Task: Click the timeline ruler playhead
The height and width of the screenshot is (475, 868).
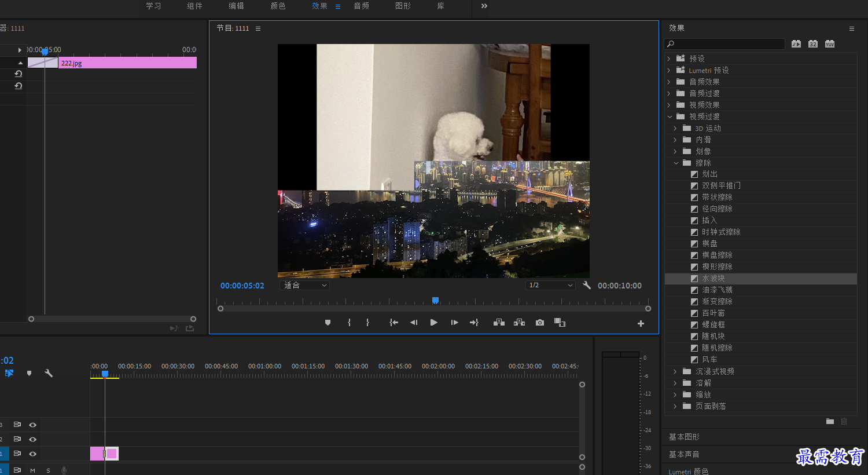Action: (x=105, y=374)
